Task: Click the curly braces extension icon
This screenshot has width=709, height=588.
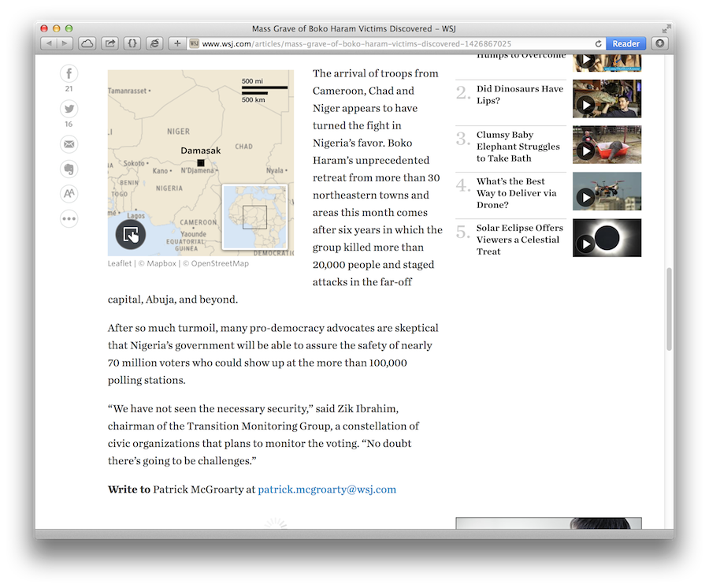Action: click(132, 43)
